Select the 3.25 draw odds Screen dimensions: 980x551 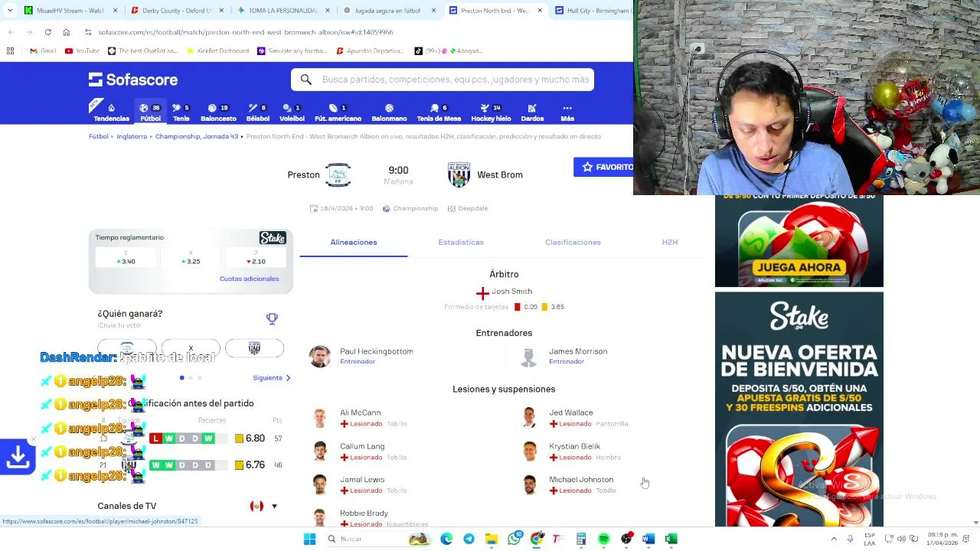point(191,257)
